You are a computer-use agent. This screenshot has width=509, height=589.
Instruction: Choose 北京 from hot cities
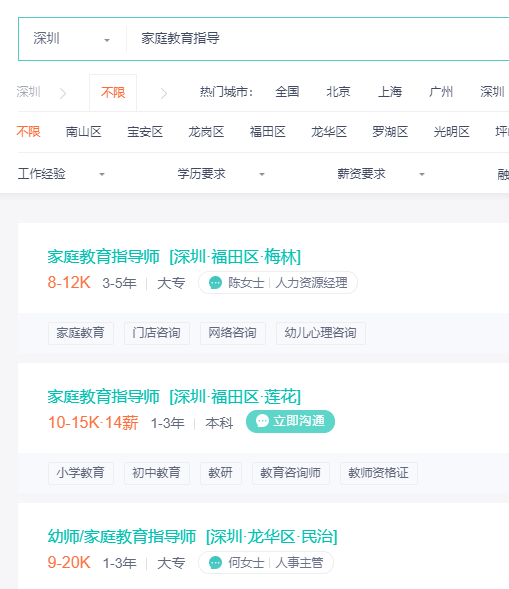[338, 92]
